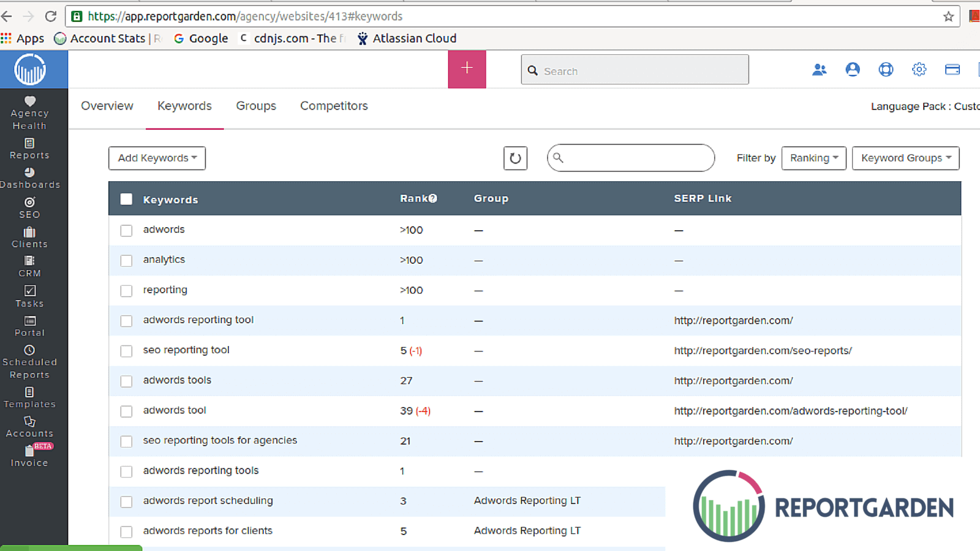Viewport: 980px width, 551px height.
Task: Open the settings gear icon
Action: 919,70
